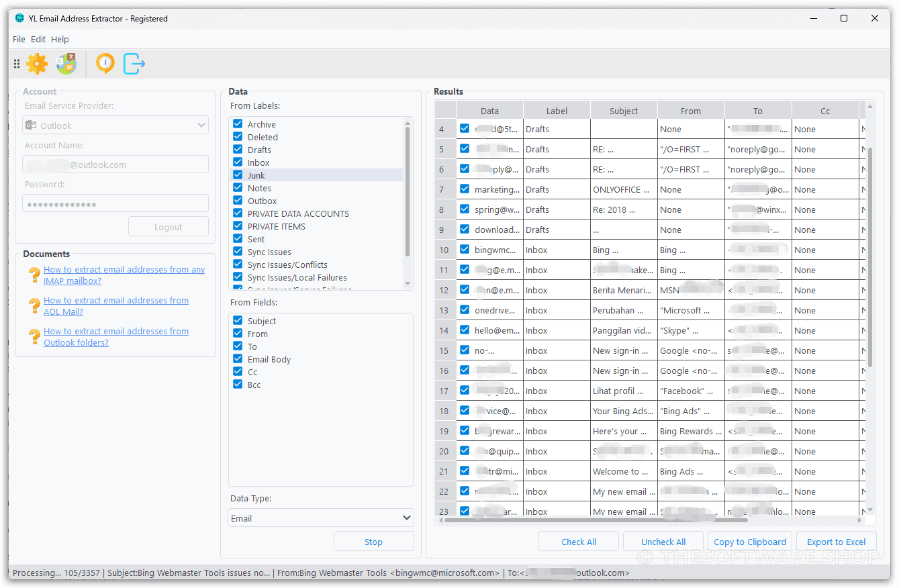Viewport: 899px width, 588px height.
Task: Open link about extracting from any IMAP mailbox
Action: pos(124,275)
